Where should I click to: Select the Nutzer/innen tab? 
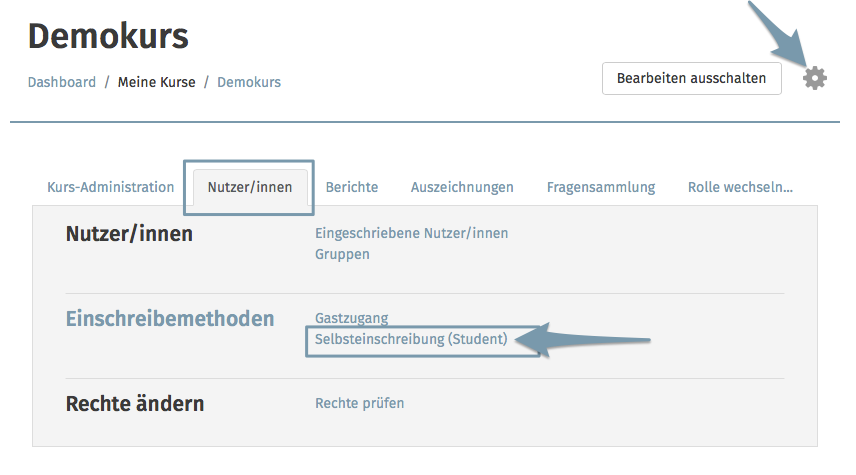(249, 187)
